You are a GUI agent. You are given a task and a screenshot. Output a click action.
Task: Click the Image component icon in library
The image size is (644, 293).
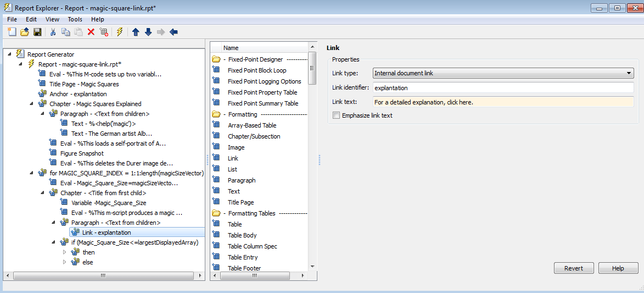point(216,147)
